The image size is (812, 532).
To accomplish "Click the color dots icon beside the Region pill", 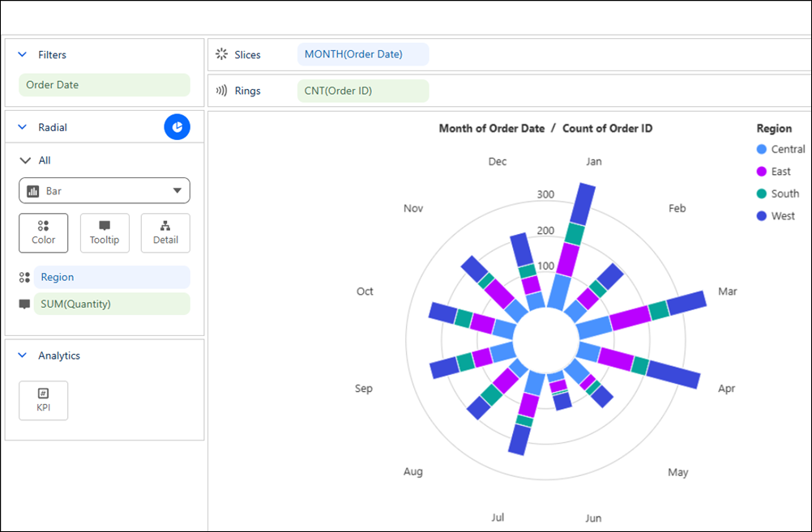I will 24,278.
